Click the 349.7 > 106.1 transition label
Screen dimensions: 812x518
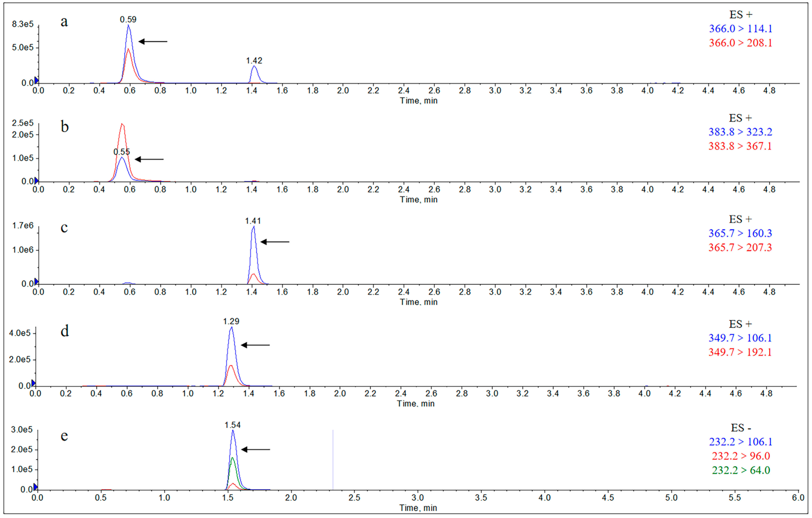[x=740, y=338]
